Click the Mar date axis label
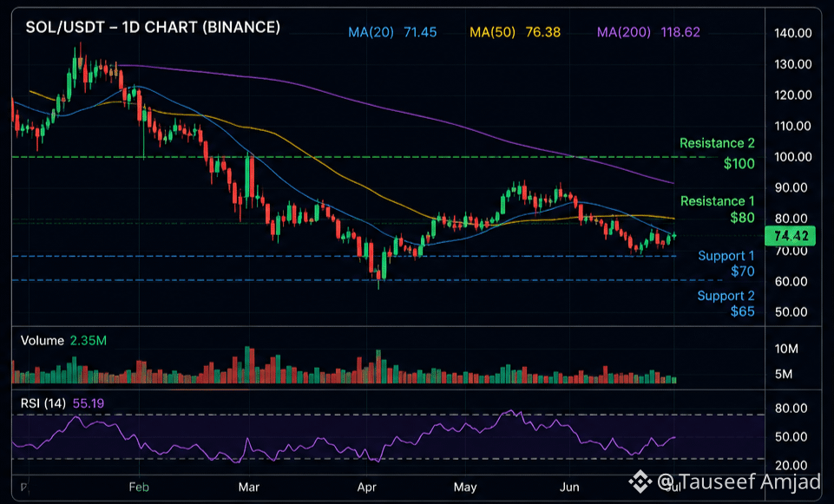Image resolution: width=834 pixels, height=504 pixels. 249,487
